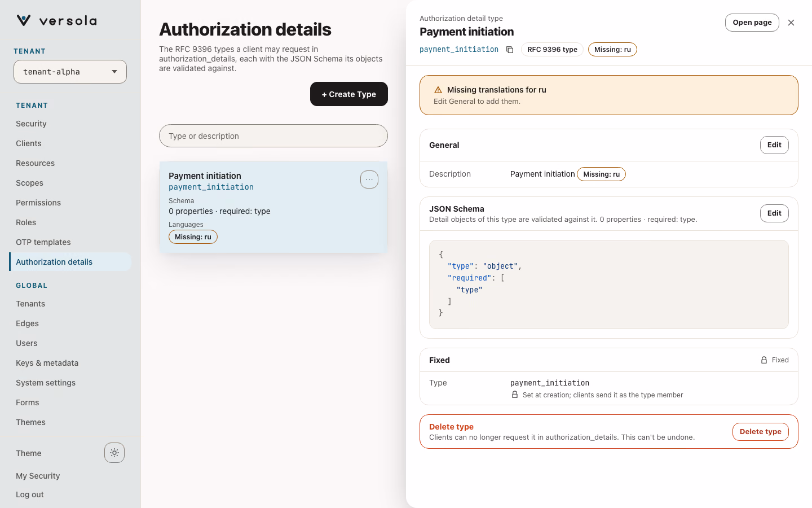Open OTP templates

pos(70,242)
